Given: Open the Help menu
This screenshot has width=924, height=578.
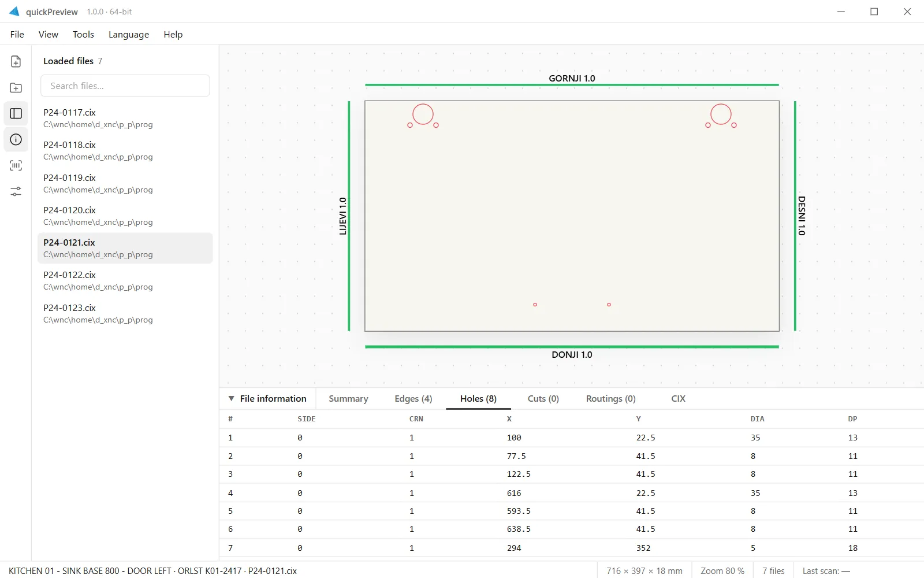Looking at the screenshot, I should click(173, 35).
